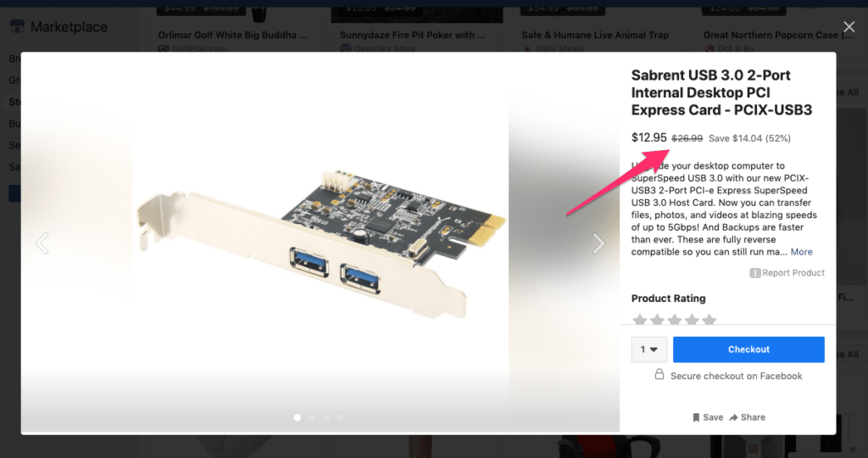This screenshot has width=868, height=458.
Task: Select the fourth carousel dot indicator
Action: [x=340, y=417]
